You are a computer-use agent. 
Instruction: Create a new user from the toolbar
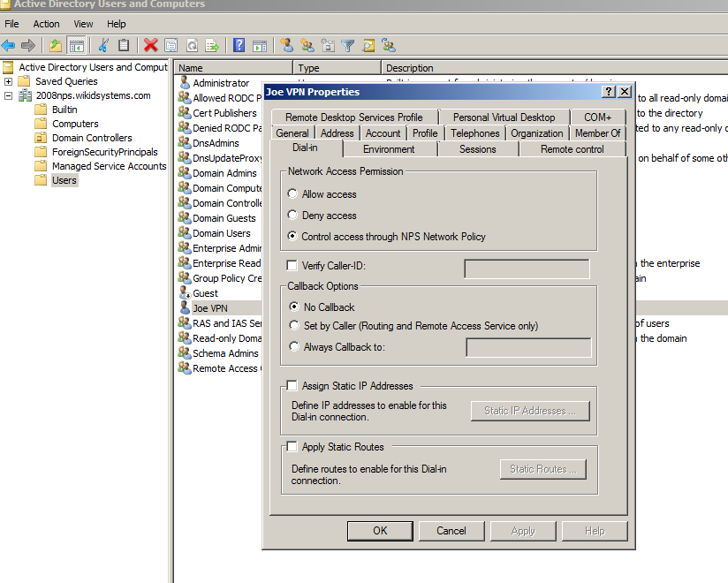[287, 45]
